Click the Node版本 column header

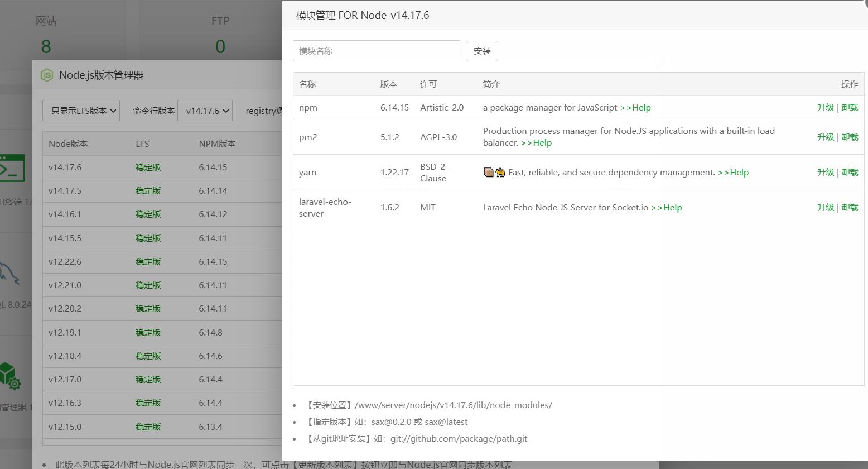68,144
